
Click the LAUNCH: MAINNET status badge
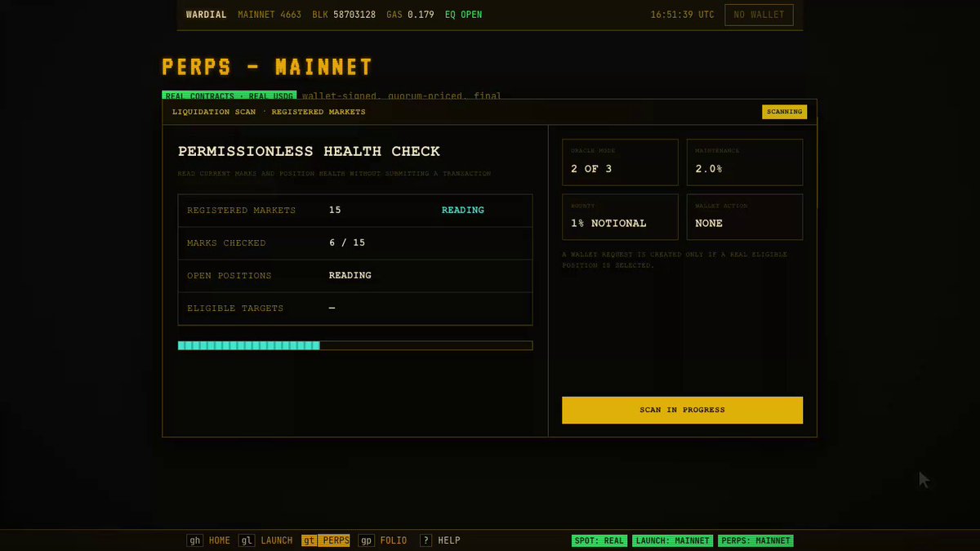tap(672, 540)
